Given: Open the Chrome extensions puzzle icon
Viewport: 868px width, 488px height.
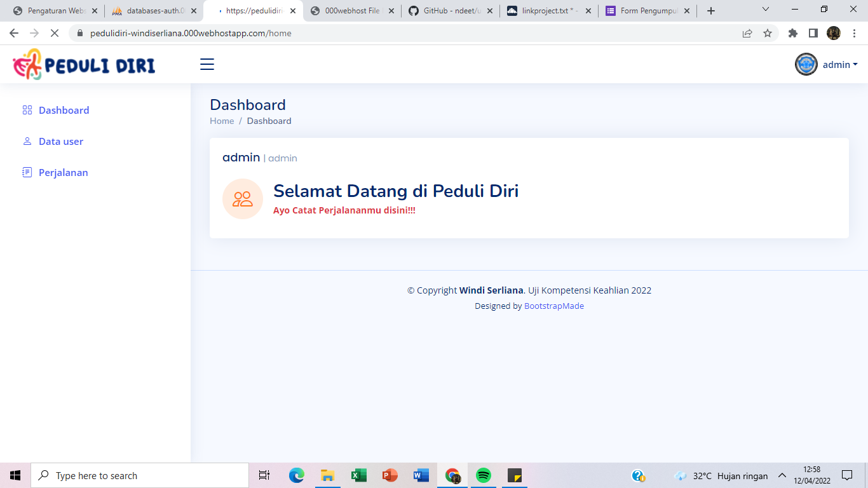Looking at the screenshot, I should point(792,33).
